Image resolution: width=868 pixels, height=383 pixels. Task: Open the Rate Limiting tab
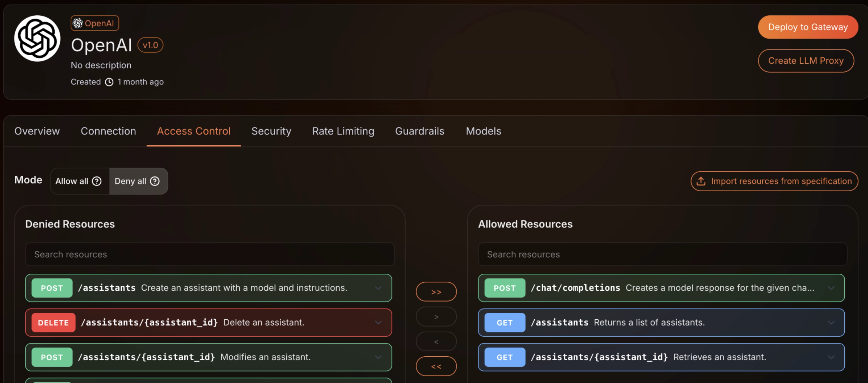pos(343,131)
